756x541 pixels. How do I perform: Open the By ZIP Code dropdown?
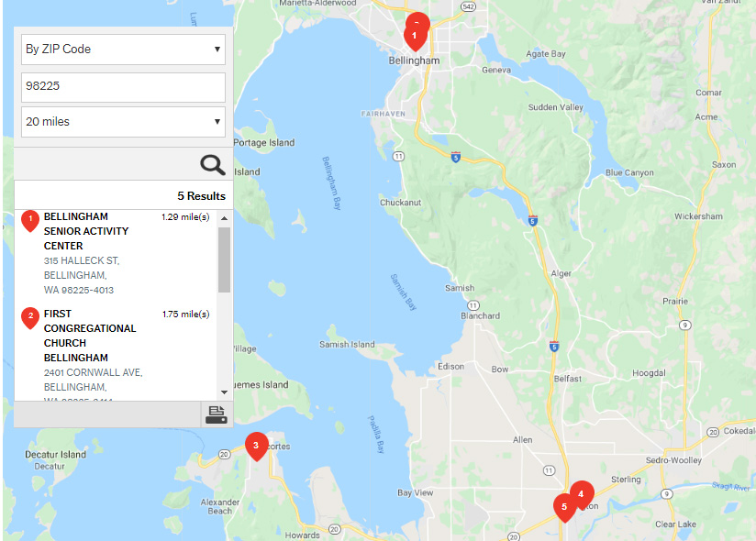click(123, 50)
